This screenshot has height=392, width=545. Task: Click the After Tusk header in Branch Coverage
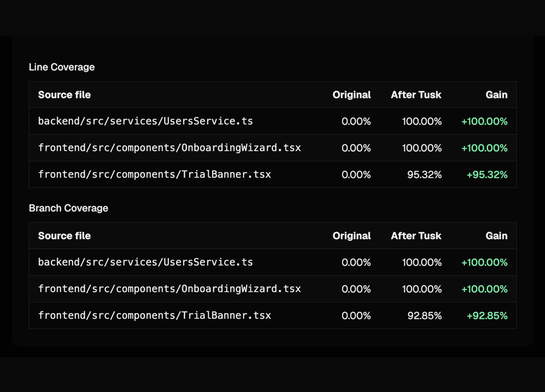pos(416,236)
